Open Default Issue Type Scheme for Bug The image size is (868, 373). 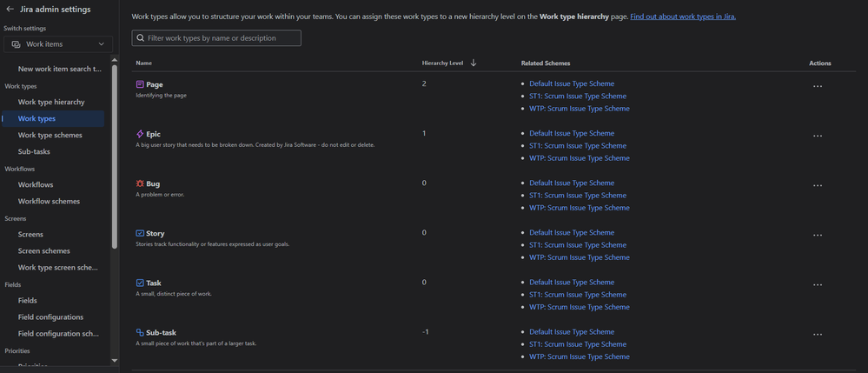[572, 183]
